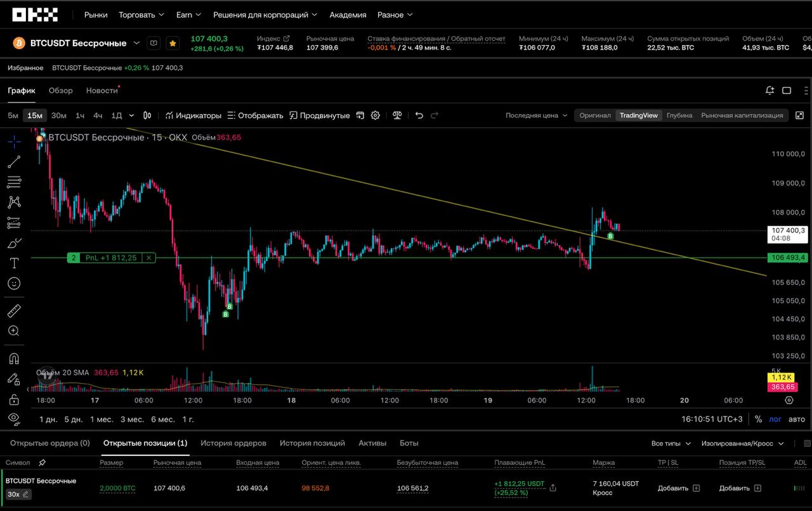Open the emoji sticker tool
The width and height of the screenshot is (812, 511).
pos(14,283)
